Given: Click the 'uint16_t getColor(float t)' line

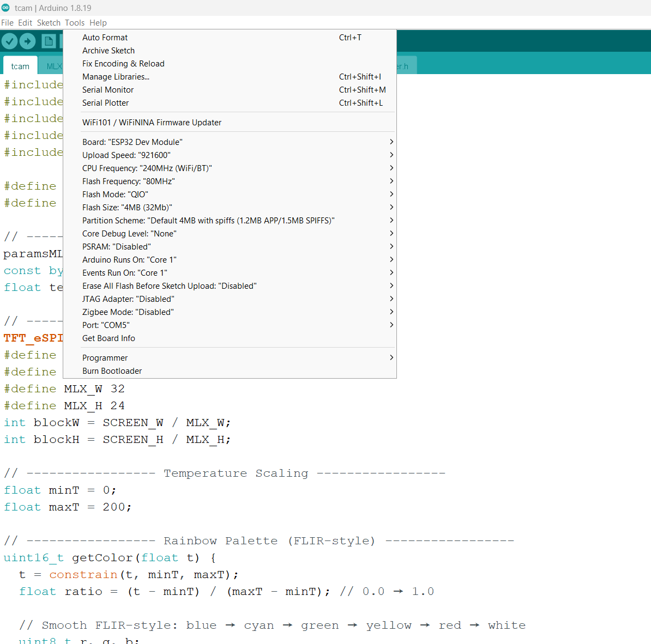Looking at the screenshot, I should tap(110, 558).
